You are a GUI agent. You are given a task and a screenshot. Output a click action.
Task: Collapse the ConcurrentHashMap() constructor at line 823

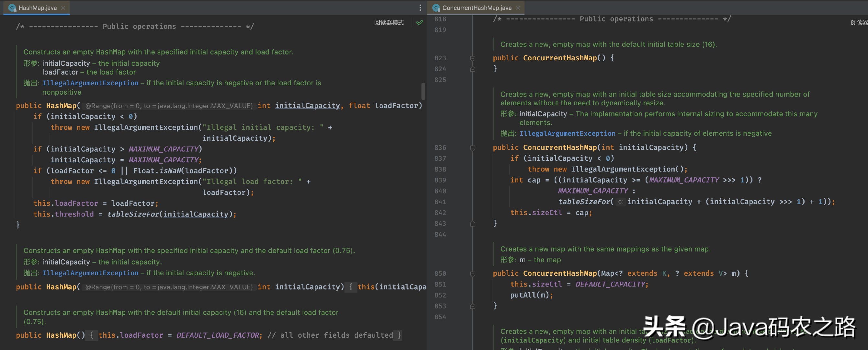(x=472, y=58)
